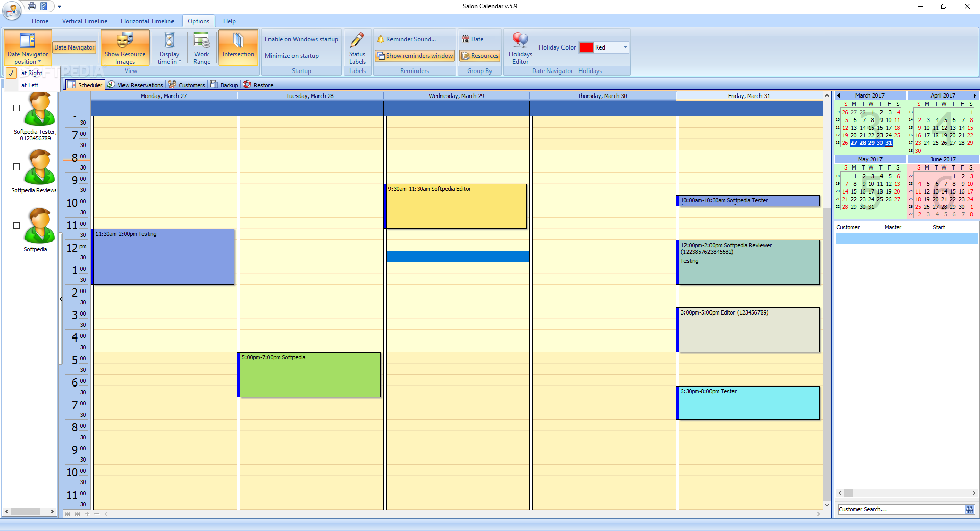
Task: Click the plus icon below scheduler
Action: (x=87, y=514)
